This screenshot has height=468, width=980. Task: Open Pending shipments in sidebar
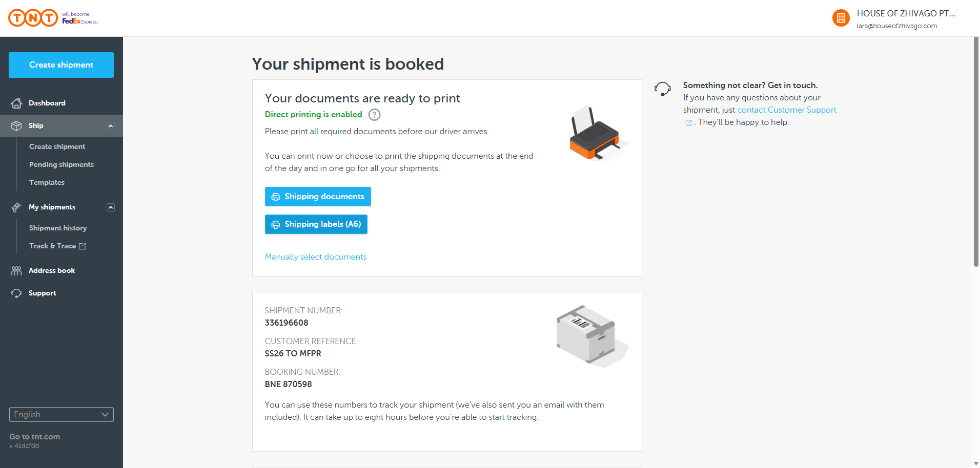(62, 164)
